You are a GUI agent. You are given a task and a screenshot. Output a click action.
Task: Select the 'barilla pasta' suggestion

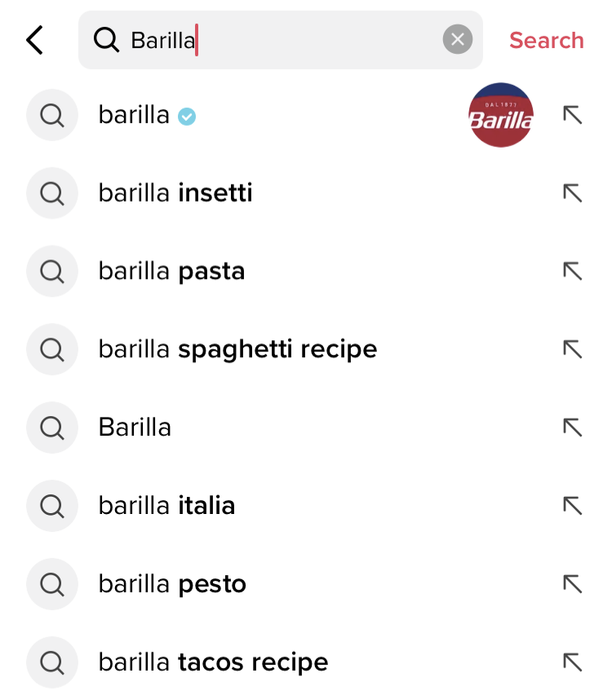coord(171,272)
